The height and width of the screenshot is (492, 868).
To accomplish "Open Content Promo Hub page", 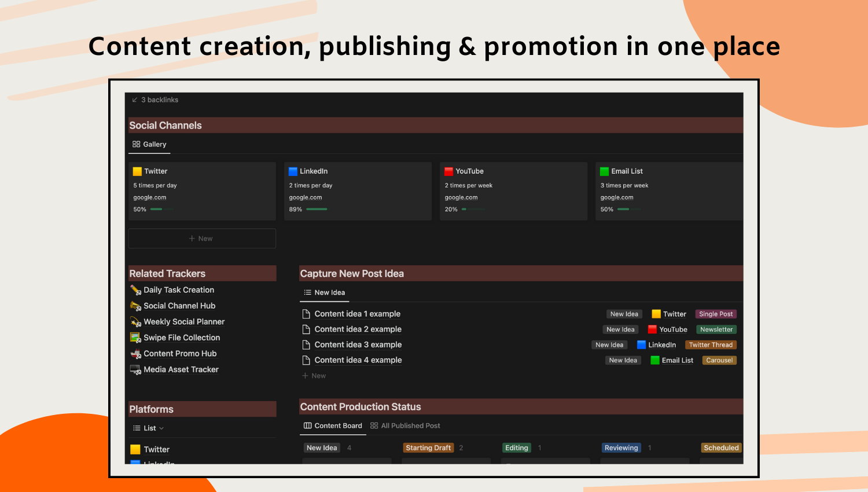I will pos(180,354).
